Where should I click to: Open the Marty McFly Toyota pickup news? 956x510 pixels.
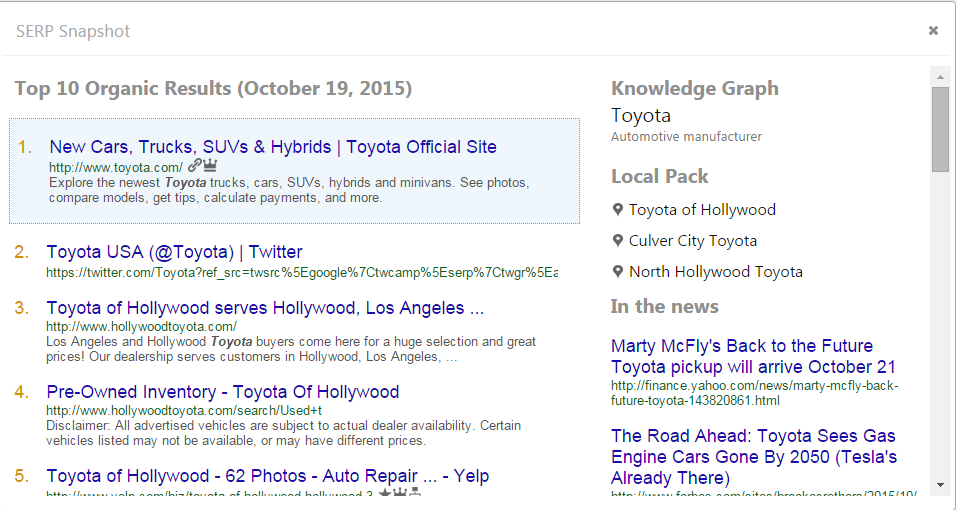click(x=752, y=356)
